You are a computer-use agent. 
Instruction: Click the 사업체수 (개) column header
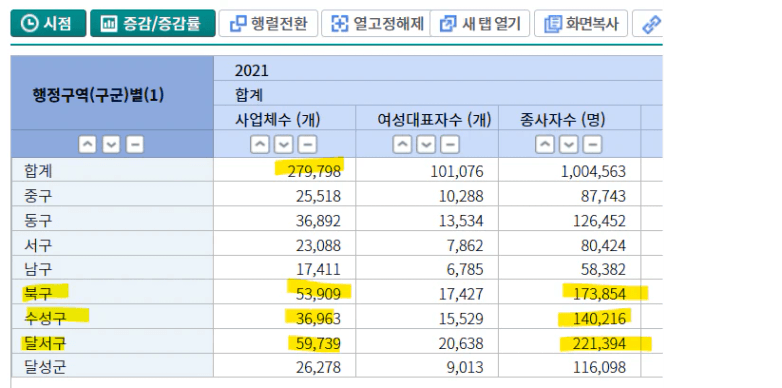278,119
